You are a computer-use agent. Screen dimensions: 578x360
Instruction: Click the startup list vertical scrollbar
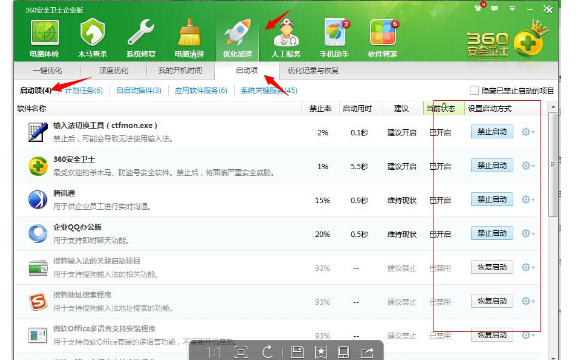[x=552, y=164]
